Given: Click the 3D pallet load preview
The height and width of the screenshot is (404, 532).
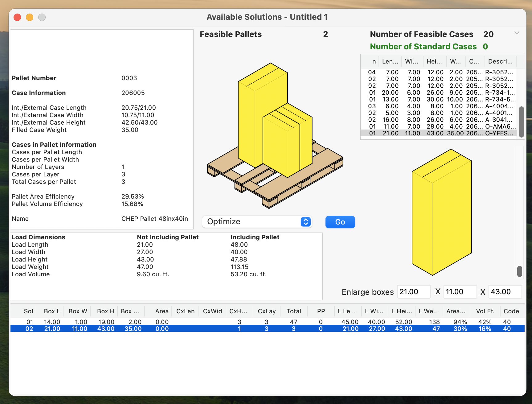Looking at the screenshot, I should 275,136.
